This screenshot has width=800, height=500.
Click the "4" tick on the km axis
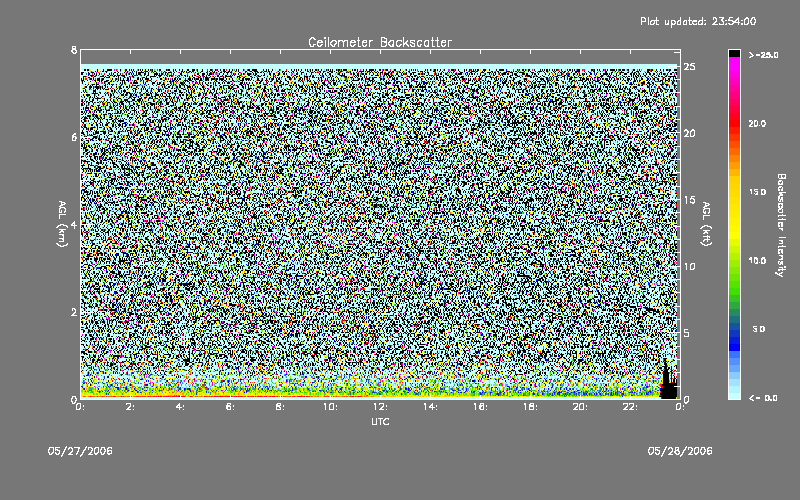(74, 224)
